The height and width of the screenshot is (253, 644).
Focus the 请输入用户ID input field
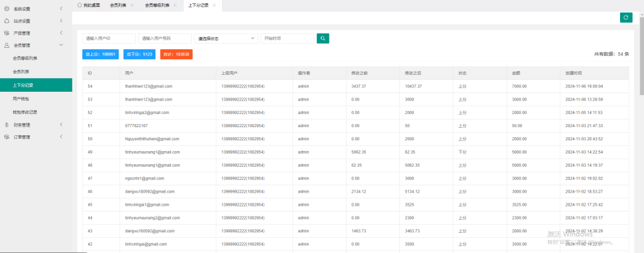[x=109, y=38]
